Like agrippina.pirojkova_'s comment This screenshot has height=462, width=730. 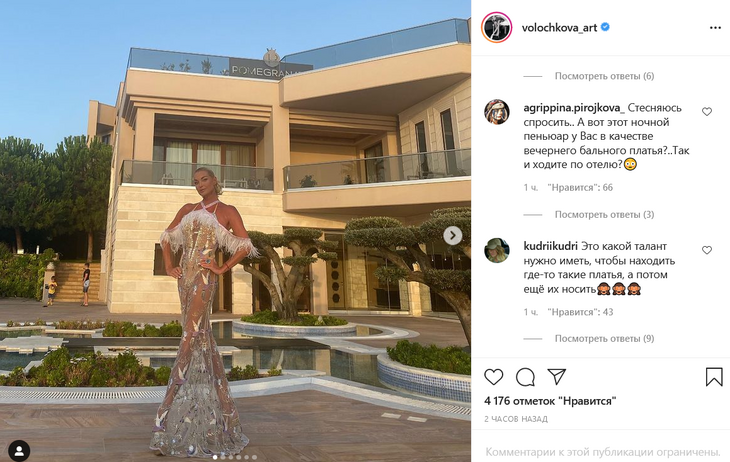coord(707,112)
